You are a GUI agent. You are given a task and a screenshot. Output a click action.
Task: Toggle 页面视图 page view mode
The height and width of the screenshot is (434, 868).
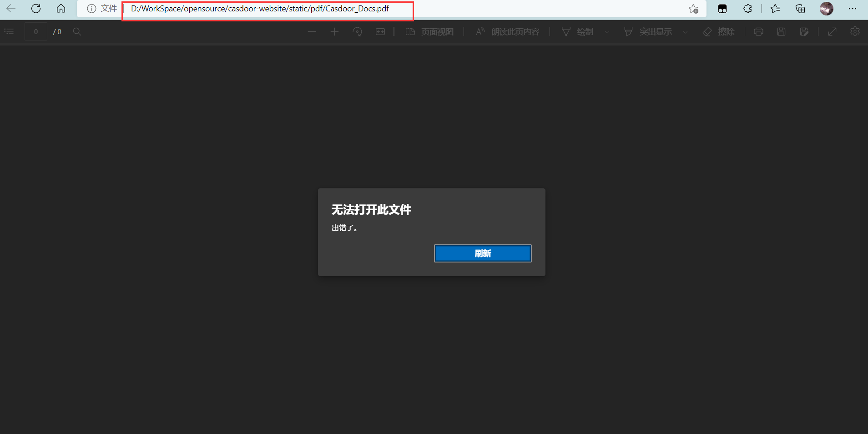pyautogui.click(x=429, y=31)
